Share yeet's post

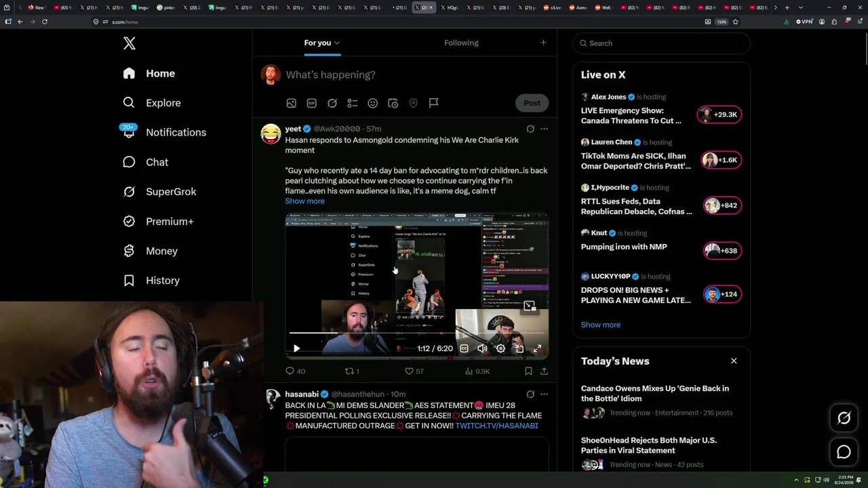tap(544, 371)
